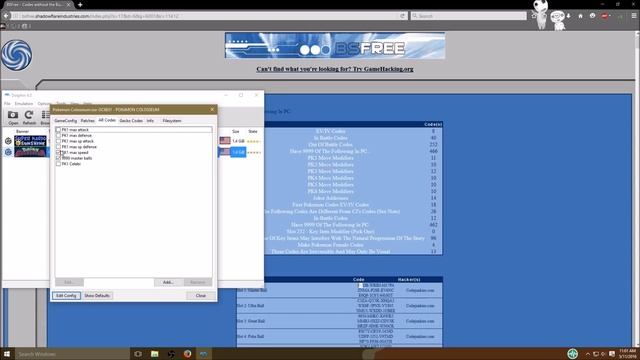Click the Firefox search box

tap(469, 16)
